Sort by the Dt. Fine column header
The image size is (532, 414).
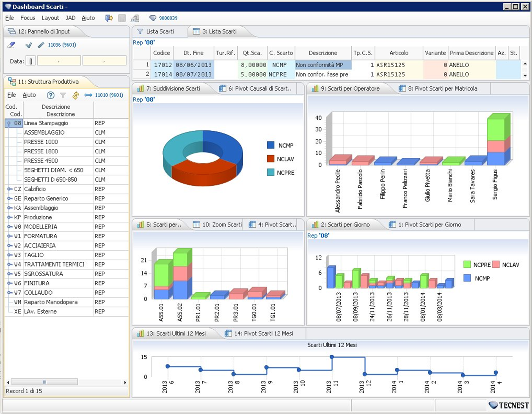click(x=193, y=53)
